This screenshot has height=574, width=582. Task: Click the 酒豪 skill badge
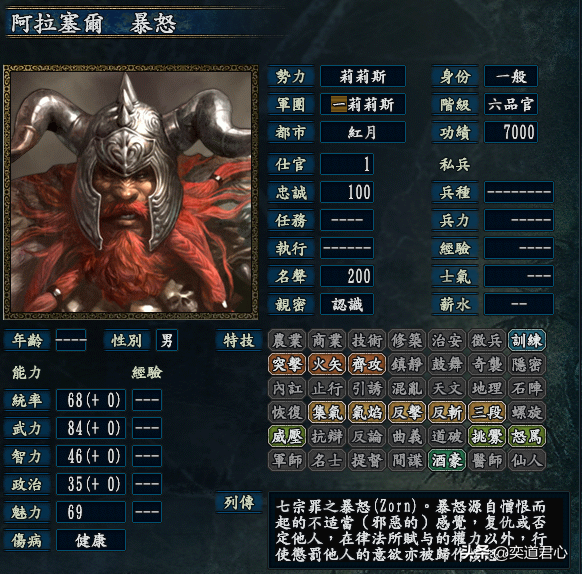(447, 461)
